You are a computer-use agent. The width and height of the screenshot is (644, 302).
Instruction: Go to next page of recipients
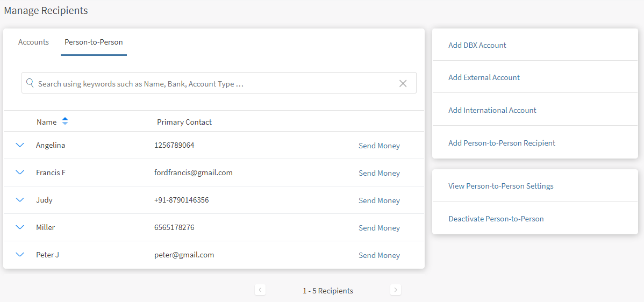point(396,290)
